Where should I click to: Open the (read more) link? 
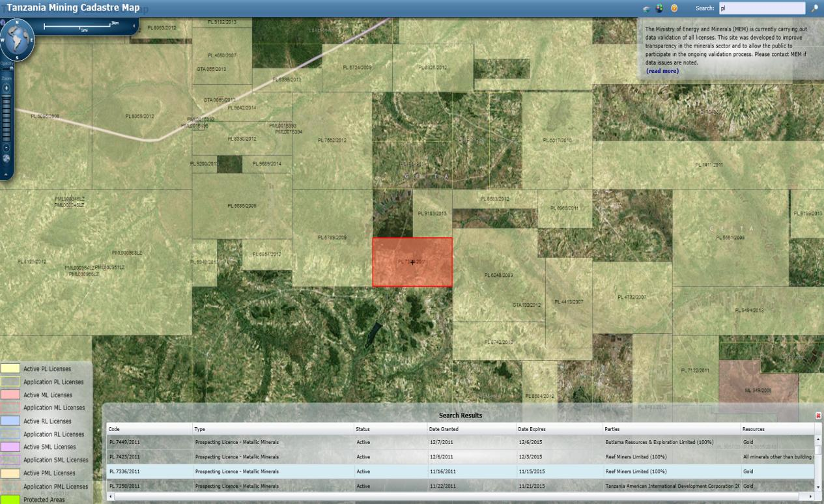662,71
